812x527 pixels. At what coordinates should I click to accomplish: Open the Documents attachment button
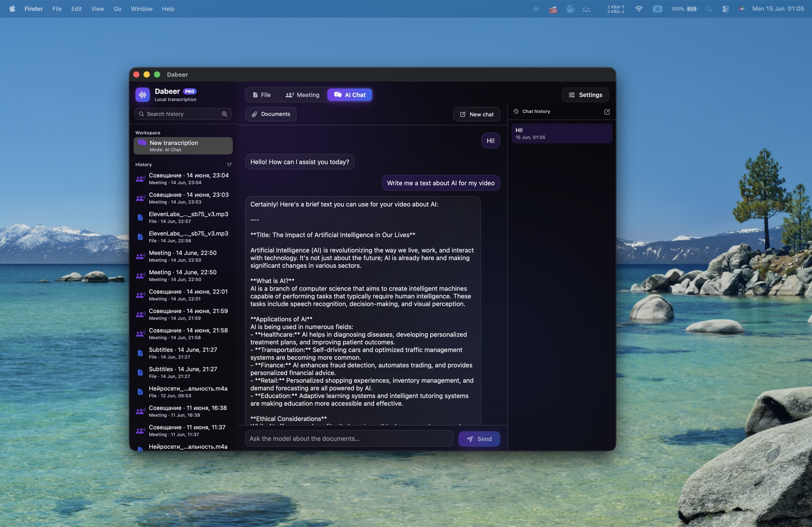(271, 114)
